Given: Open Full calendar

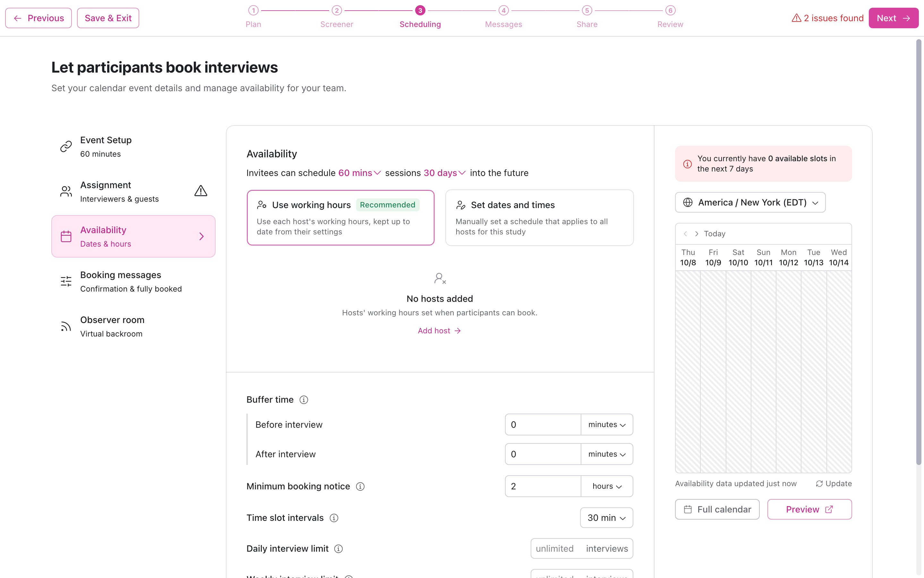Looking at the screenshot, I should pyautogui.click(x=717, y=509).
